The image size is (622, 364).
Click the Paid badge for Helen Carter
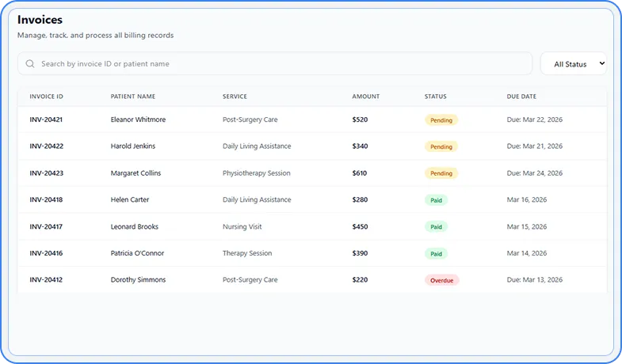pyautogui.click(x=436, y=200)
